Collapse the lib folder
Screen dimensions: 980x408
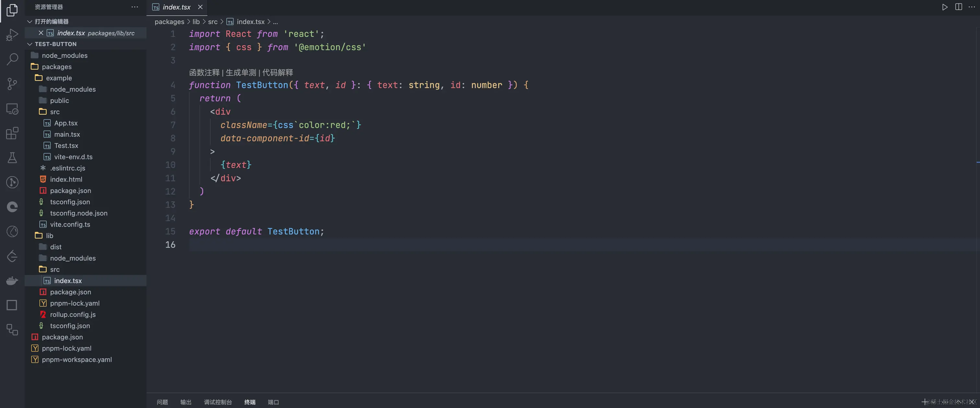[x=86, y=236]
